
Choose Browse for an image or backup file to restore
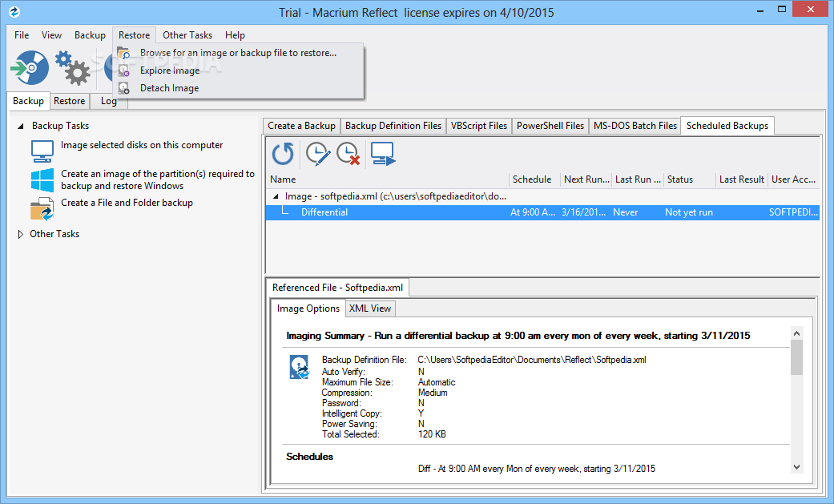pyautogui.click(x=238, y=53)
